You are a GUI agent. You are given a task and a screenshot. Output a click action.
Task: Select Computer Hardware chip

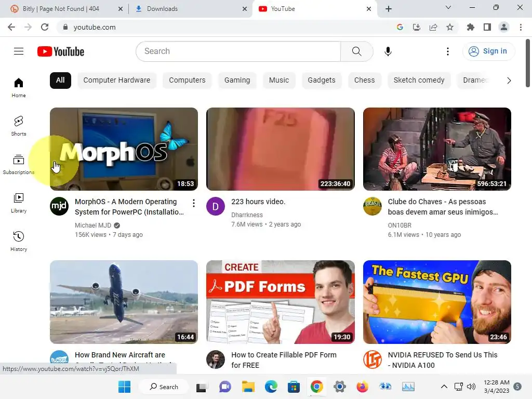click(117, 81)
